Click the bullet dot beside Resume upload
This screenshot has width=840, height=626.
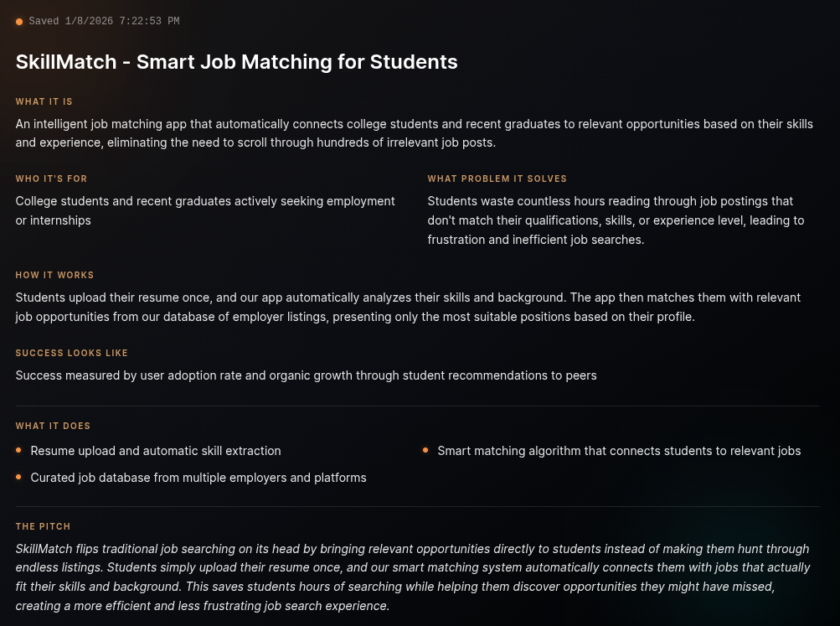click(18, 451)
